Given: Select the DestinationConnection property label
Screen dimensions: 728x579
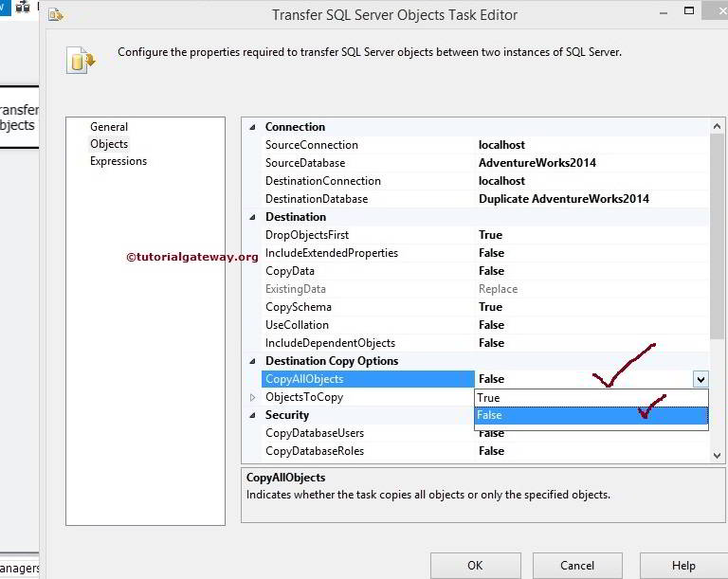Looking at the screenshot, I should pos(322,181).
